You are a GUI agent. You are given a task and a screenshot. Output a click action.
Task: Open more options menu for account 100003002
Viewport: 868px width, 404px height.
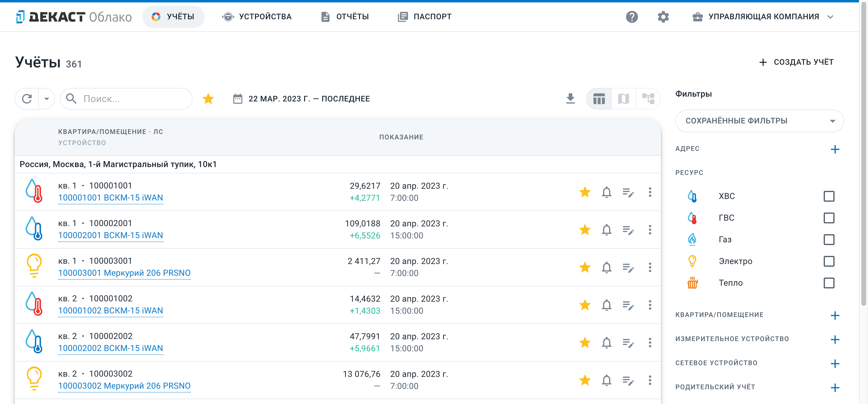pyautogui.click(x=650, y=380)
